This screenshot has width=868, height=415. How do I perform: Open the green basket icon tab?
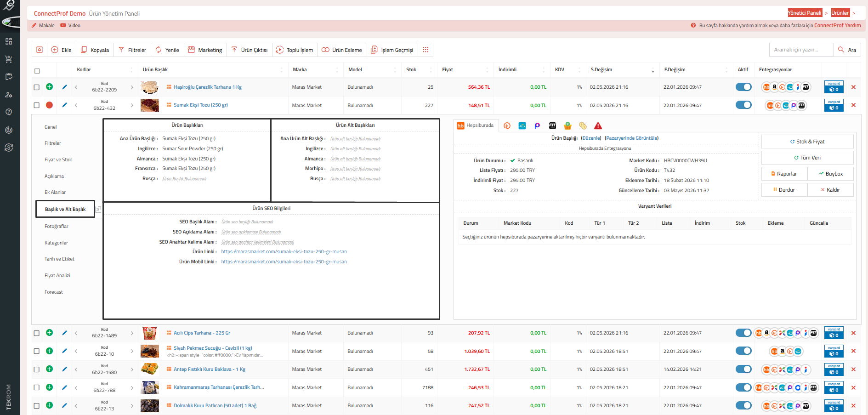(567, 125)
